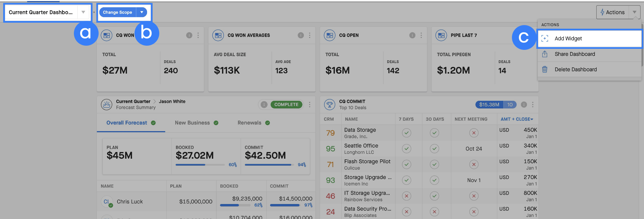644x219 pixels.
Task: Choose Add Widget from the Actions menu
Action: 590,38
